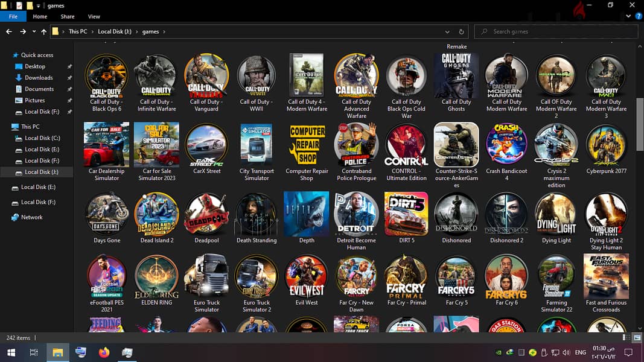Click Local Disk (J:) in the address path
Viewport: 644px width, 362px height.
[115, 31]
